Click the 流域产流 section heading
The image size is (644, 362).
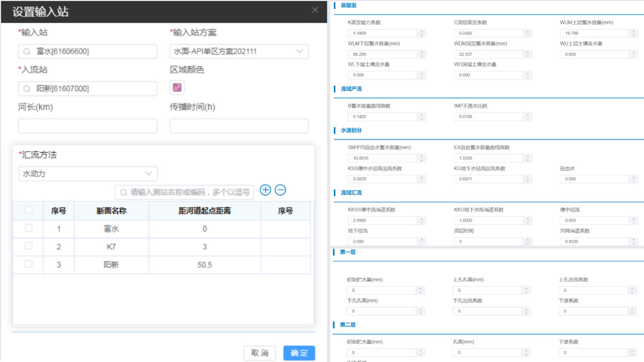pos(351,89)
